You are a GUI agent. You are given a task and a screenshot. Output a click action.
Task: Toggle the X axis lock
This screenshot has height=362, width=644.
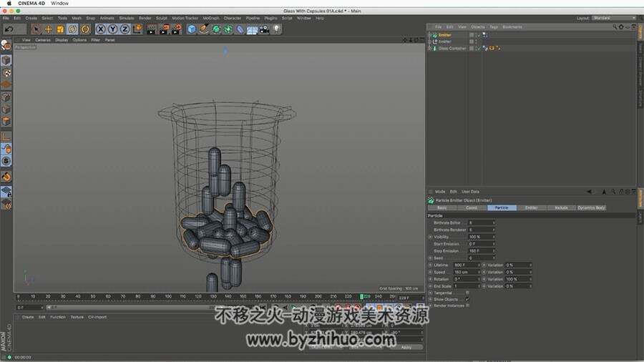[x=100, y=29]
